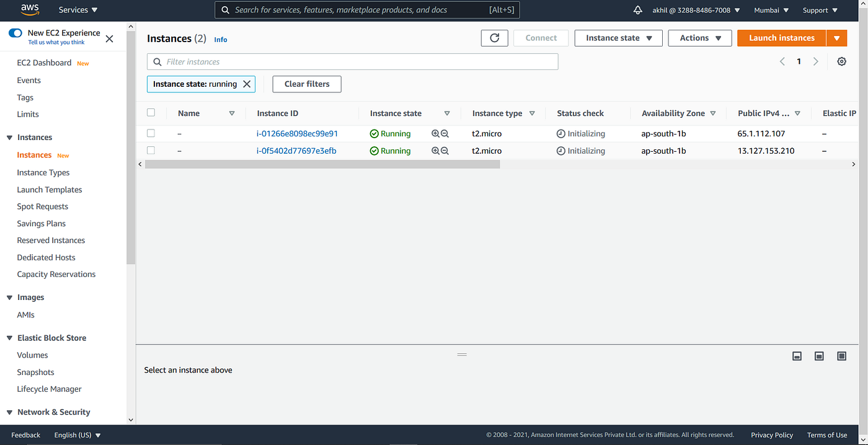Set details panel to half-height view
868x445 pixels.
[819, 356]
